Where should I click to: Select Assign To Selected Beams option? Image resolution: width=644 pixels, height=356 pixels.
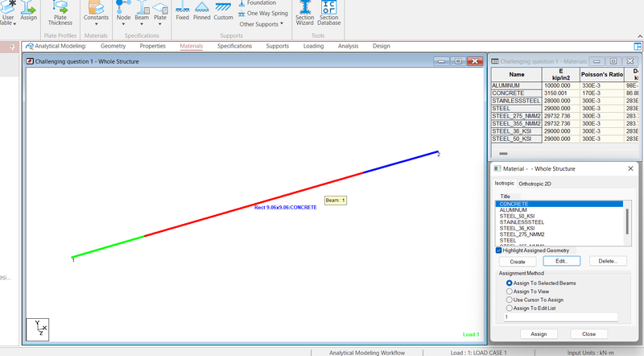(x=510, y=283)
